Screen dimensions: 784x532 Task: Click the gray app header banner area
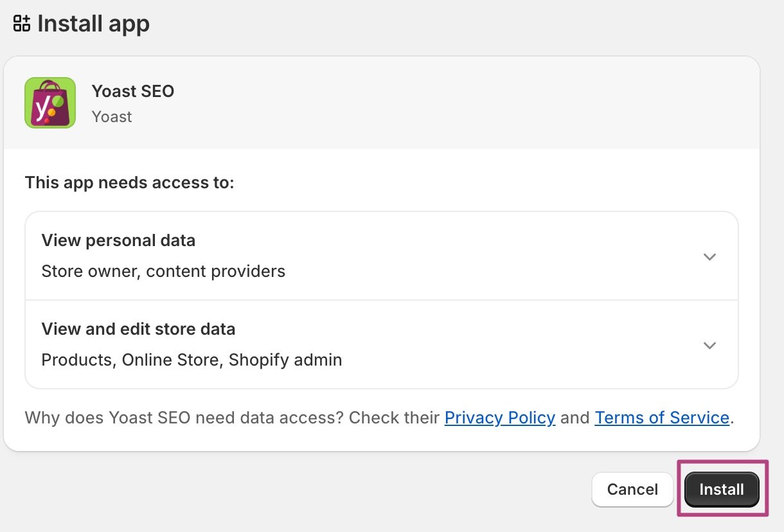[450, 103]
